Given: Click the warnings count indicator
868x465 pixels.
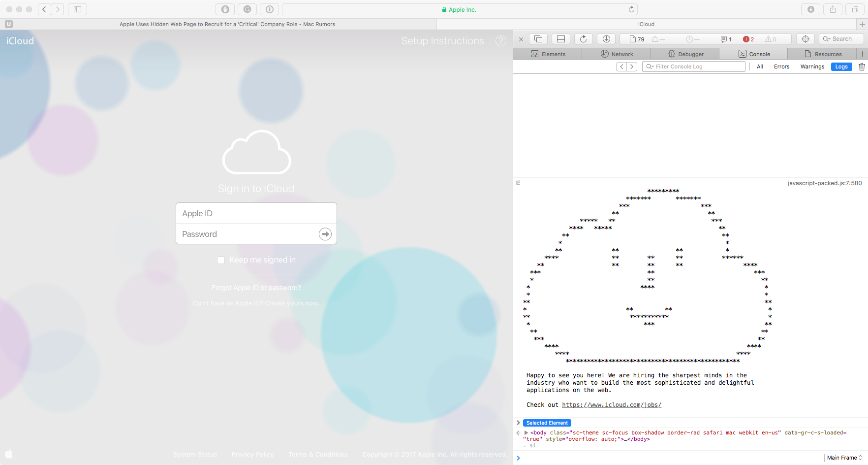Looking at the screenshot, I should coord(771,39).
